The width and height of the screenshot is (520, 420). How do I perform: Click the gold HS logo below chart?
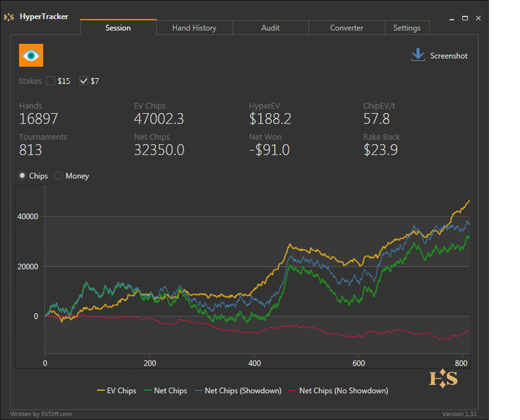point(443,378)
